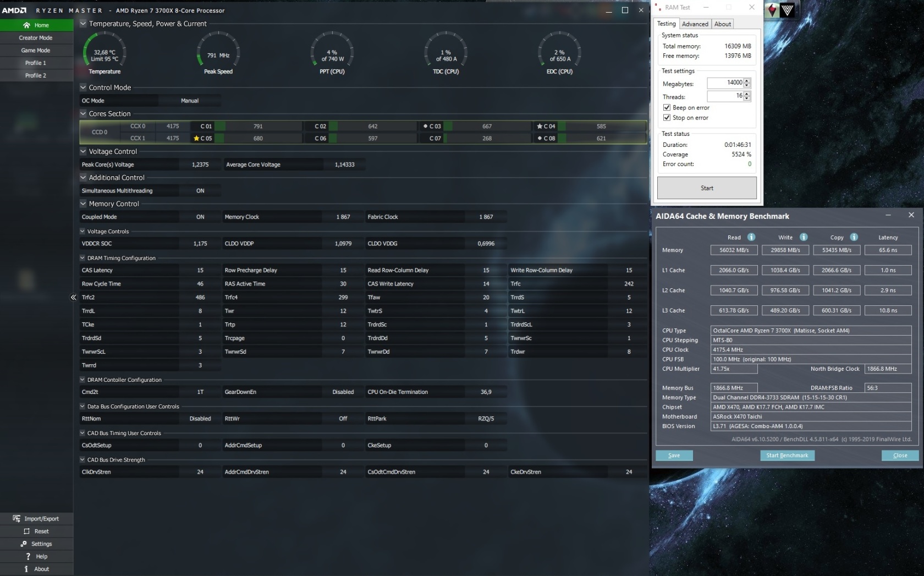The image size is (924, 576).
Task: Switch to Profile 1
Action: click(36, 63)
